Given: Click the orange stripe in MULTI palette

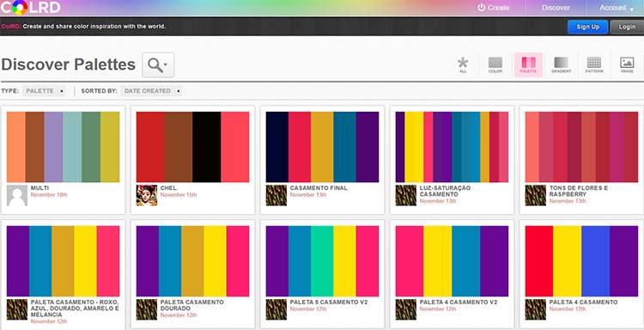Looking at the screenshot, I should point(16,147).
